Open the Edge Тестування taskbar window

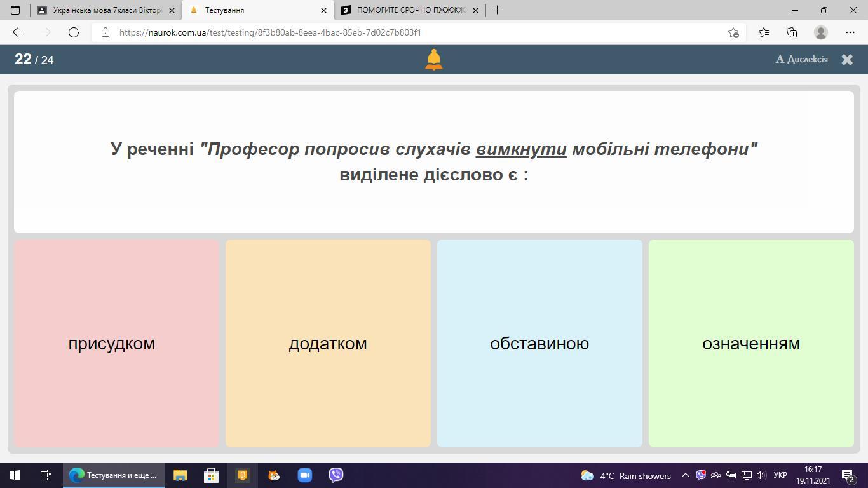pyautogui.click(x=114, y=475)
